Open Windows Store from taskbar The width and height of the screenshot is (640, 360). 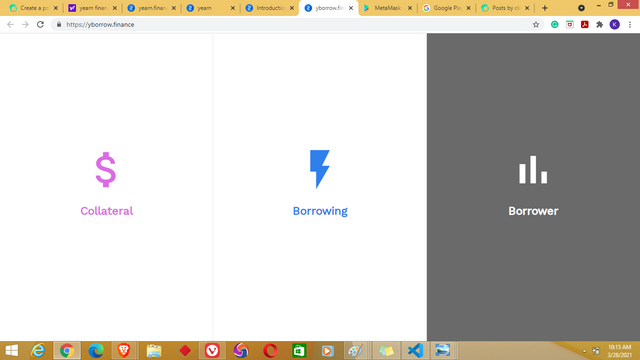[x=299, y=351]
